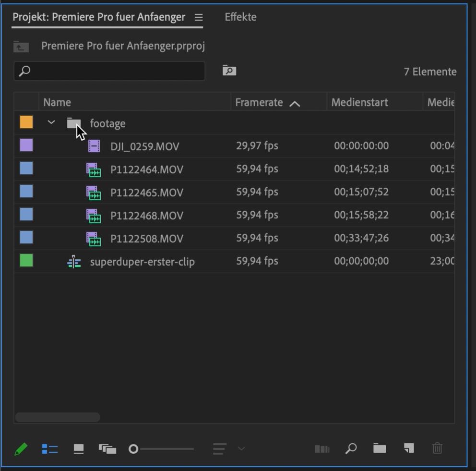This screenshot has width=476, height=471.
Task: Click the Medienstart column header
Action: [x=359, y=102]
